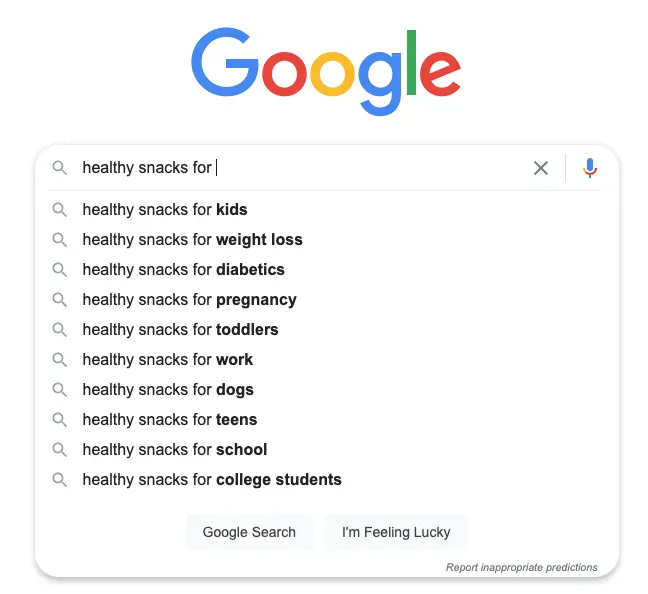This screenshot has width=648, height=594.
Task: Open Report inappropriate predictions link
Action: pos(521,567)
